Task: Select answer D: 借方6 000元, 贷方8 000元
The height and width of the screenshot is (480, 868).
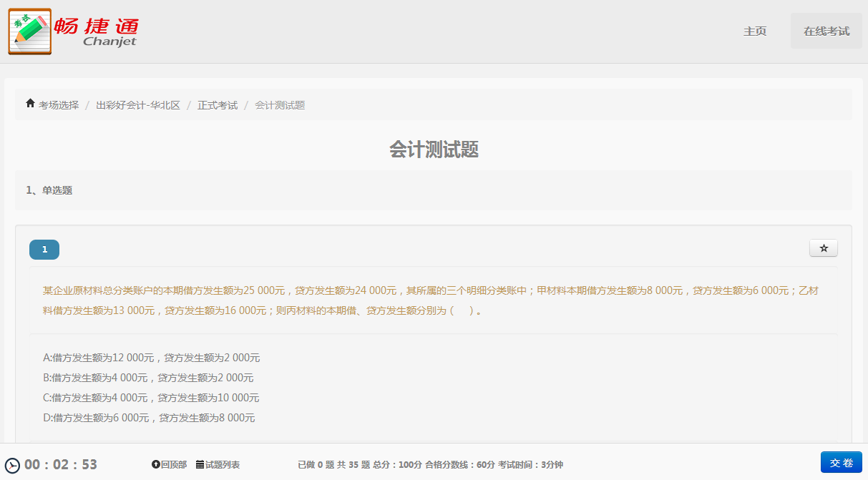Action: click(149, 418)
